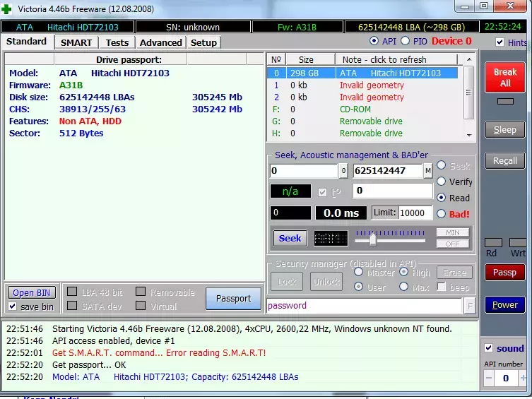Open the Tests tab
532x399 pixels.
point(117,42)
